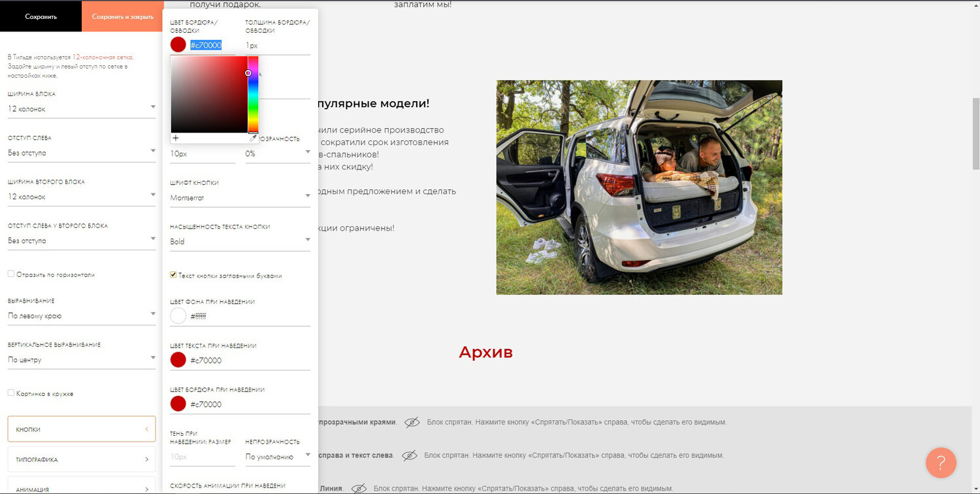Image resolution: width=980 pixels, height=494 pixels.
Task: Click the red Архив heading
Action: pos(485,352)
